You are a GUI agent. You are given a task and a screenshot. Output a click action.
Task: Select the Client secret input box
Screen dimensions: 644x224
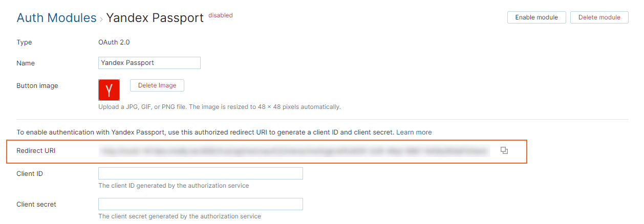coord(200,204)
